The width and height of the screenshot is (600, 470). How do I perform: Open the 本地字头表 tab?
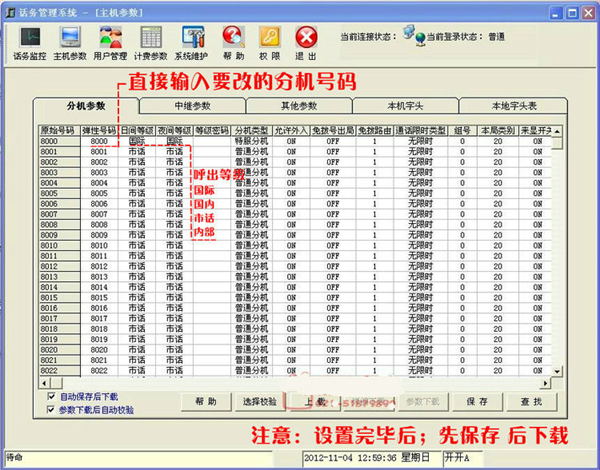pos(509,106)
